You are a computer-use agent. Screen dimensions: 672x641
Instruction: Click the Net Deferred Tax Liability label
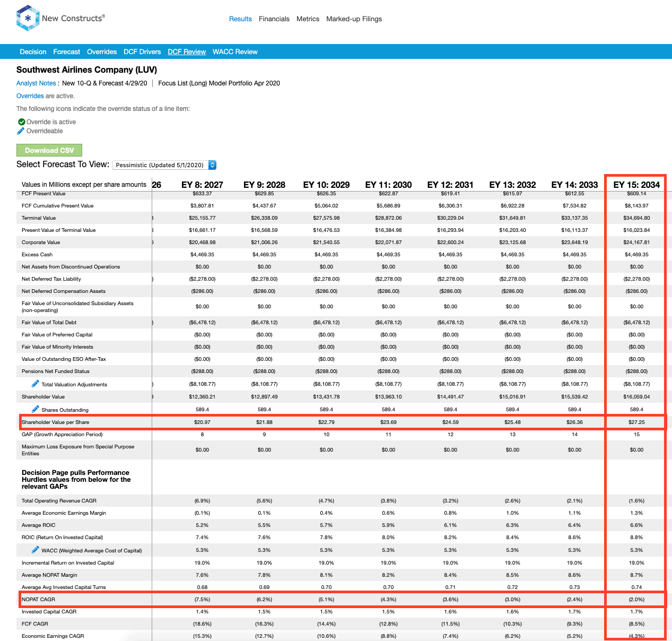coord(51,279)
